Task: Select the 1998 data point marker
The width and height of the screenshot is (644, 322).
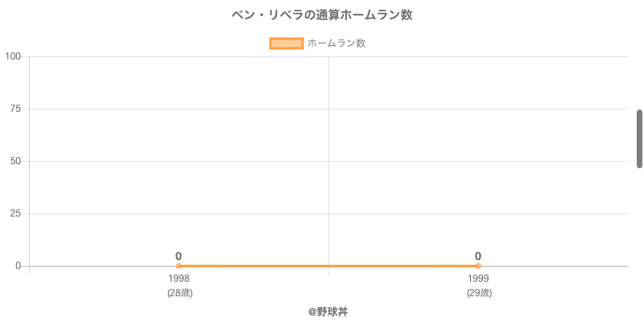Action: (179, 266)
